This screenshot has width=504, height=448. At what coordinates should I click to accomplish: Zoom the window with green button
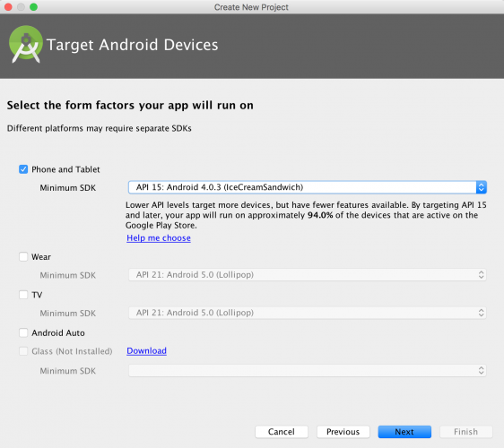[33, 7]
